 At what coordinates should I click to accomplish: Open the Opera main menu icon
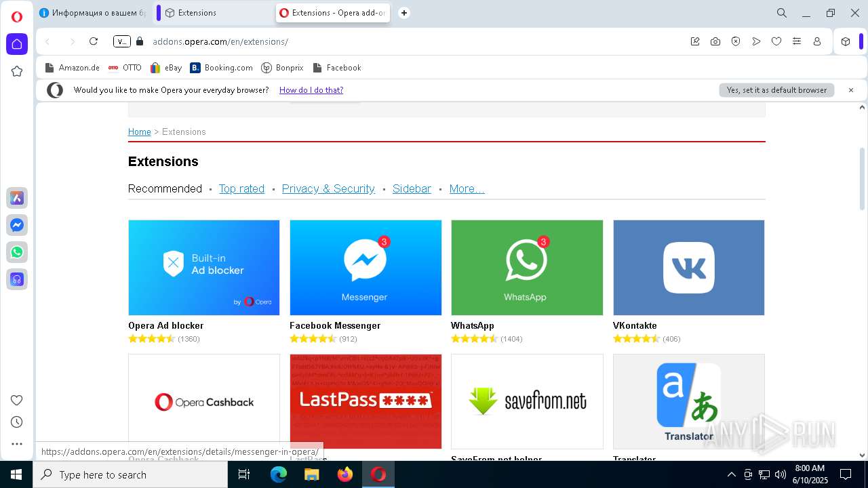[17, 17]
